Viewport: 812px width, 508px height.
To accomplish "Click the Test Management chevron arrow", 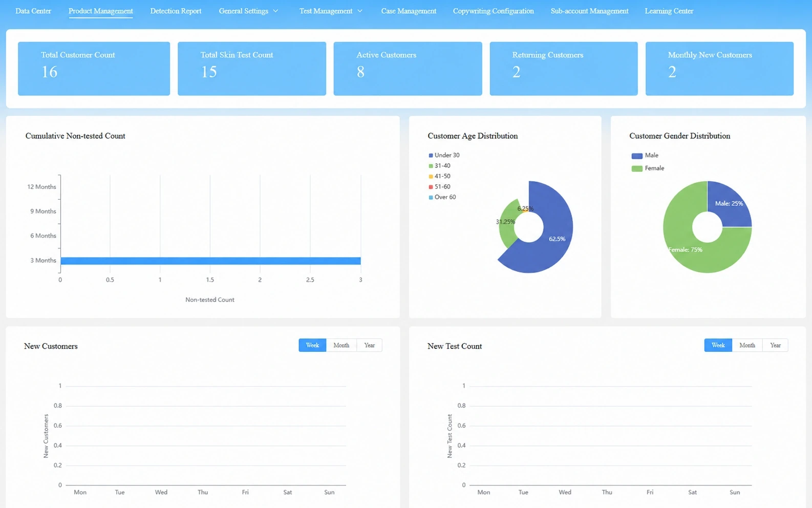I will point(360,11).
